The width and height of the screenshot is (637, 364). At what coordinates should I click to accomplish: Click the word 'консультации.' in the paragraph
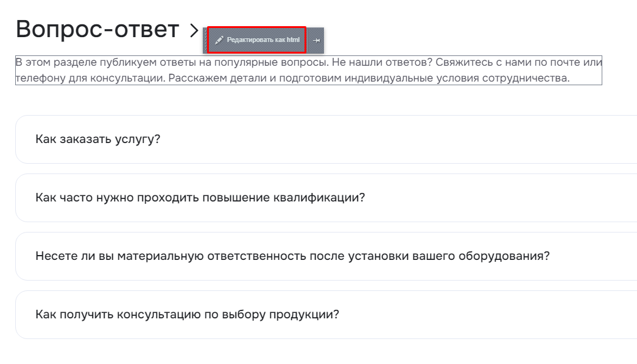pyautogui.click(x=127, y=78)
